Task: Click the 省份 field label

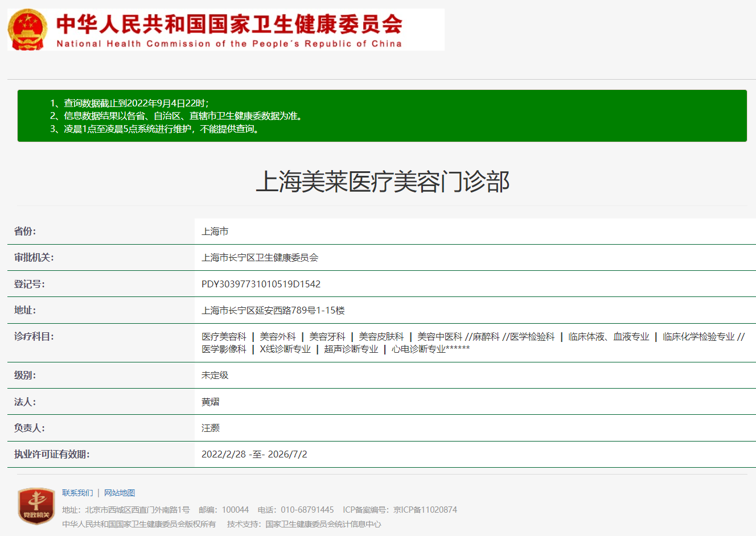Action: coord(25,231)
